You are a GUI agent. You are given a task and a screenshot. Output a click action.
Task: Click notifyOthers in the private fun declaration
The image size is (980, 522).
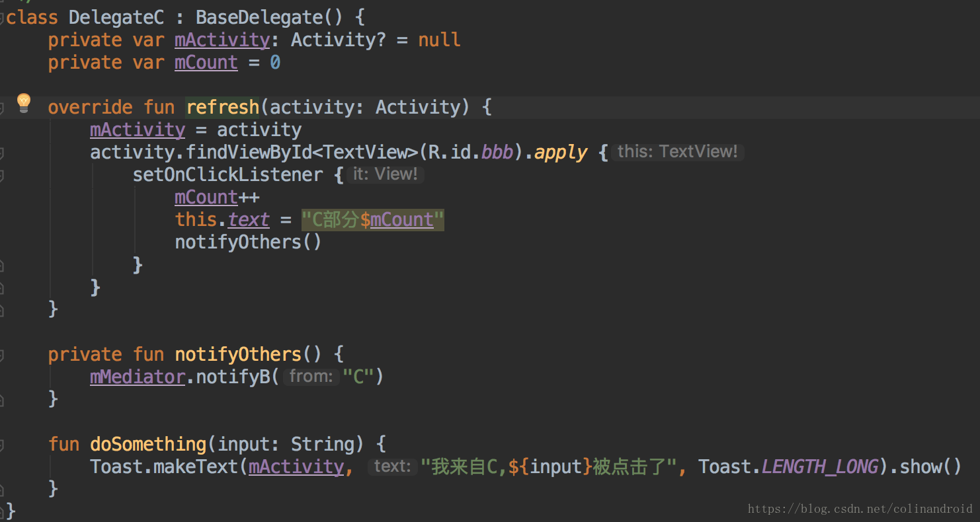pos(238,355)
